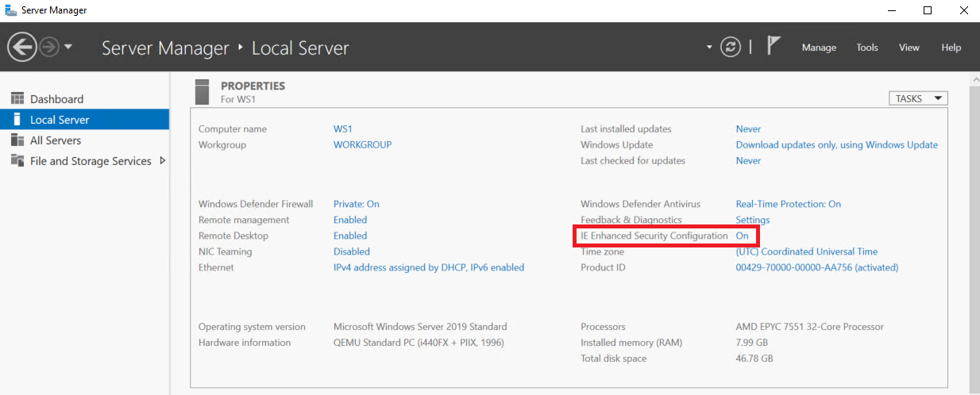Click the File and Storage Services icon
The height and width of the screenshot is (395, 980).
point(17,161)
